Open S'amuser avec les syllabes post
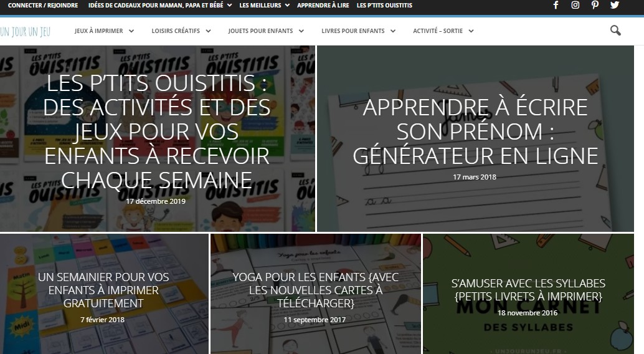 (x=528, y=290)
